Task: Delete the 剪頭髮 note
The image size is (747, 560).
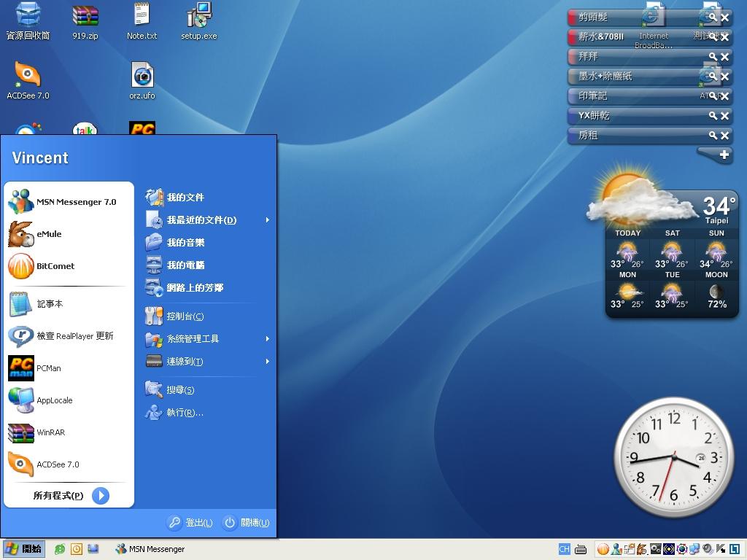Action: [x=724, y=17]
